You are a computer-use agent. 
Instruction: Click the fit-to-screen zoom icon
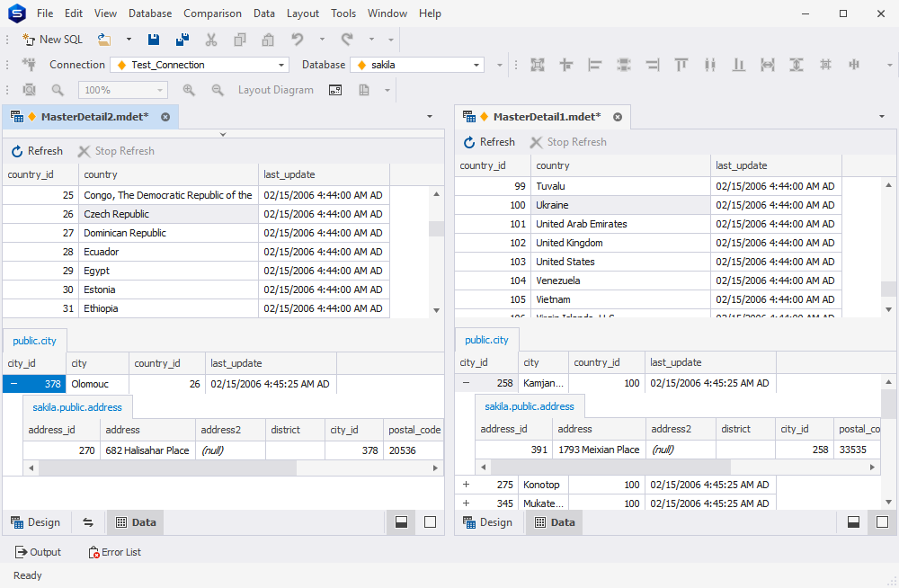pos(29,90)
